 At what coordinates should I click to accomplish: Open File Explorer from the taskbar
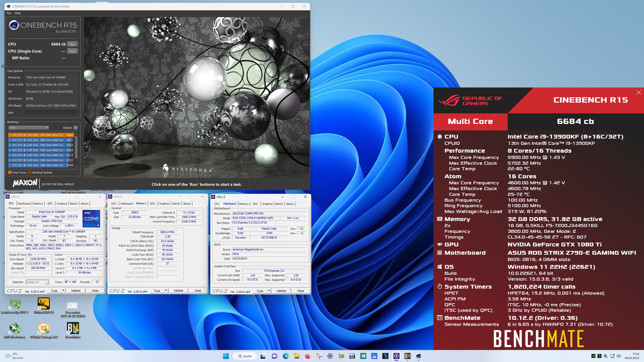pos(297,356)
